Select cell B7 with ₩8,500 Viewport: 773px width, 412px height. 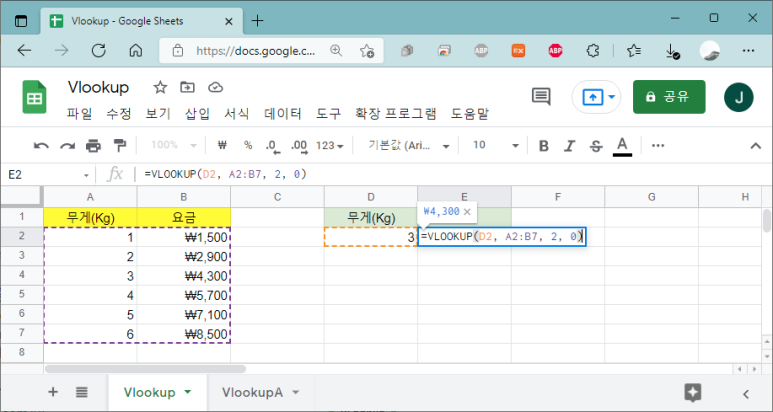tap(184, 334)
